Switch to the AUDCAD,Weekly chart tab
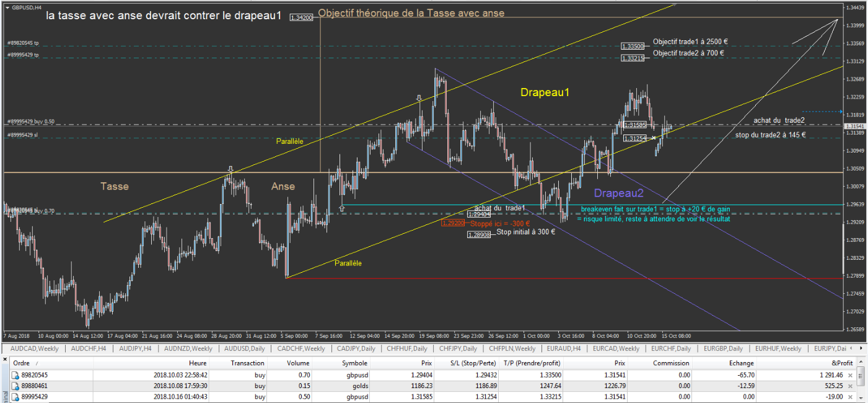The width and height of the screenshot is (868, 403). pyautogui.click(x=34, y=348)
